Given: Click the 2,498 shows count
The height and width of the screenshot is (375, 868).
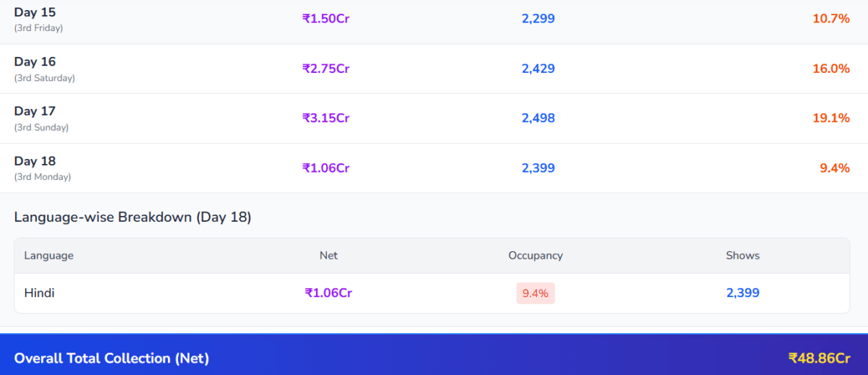Looking at the screenshot, I should pyautogui.click(x=537, y=118).
